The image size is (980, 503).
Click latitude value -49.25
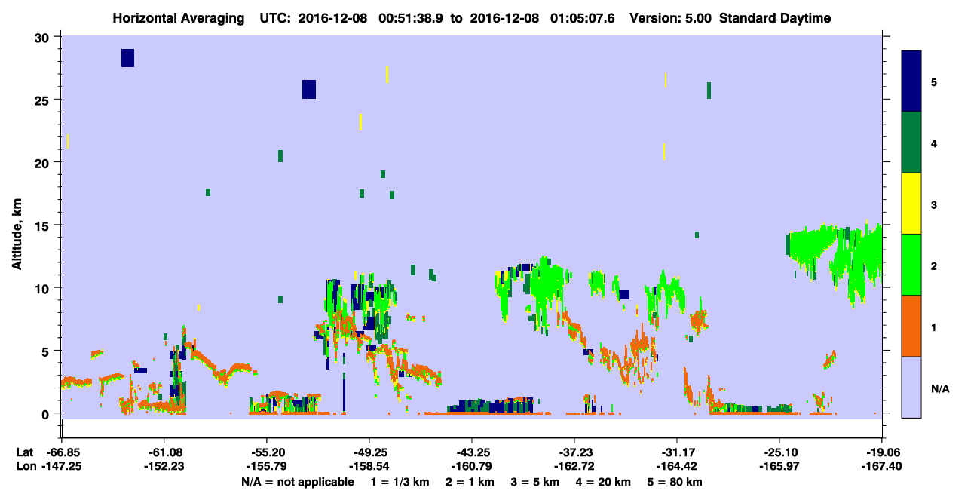pos(369,452)
